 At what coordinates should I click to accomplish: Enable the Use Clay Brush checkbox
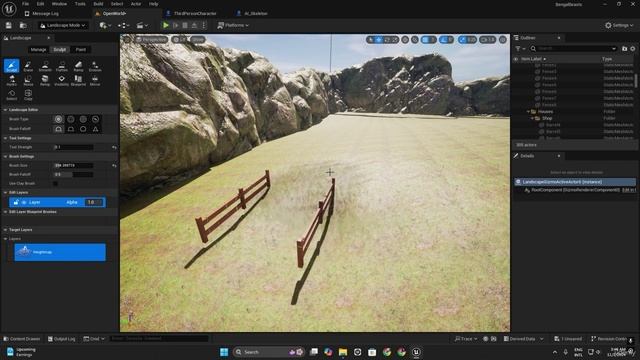56,184
